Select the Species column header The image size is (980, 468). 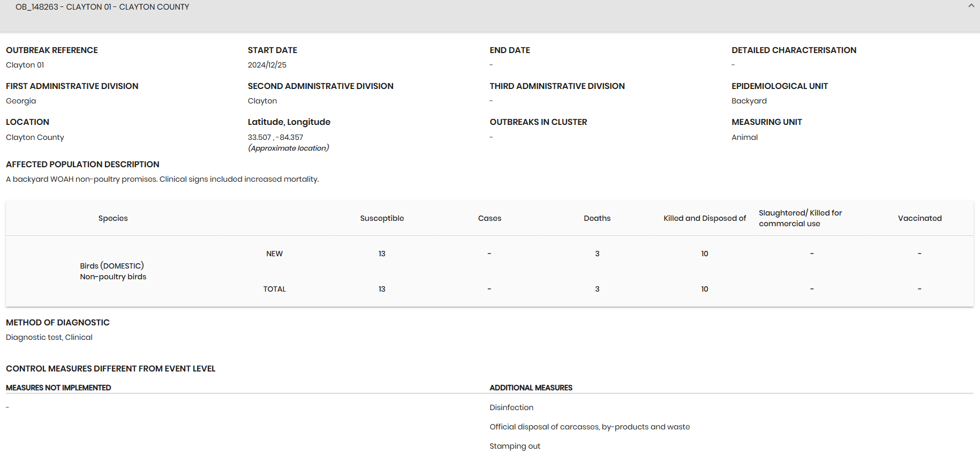pos(113,218)
